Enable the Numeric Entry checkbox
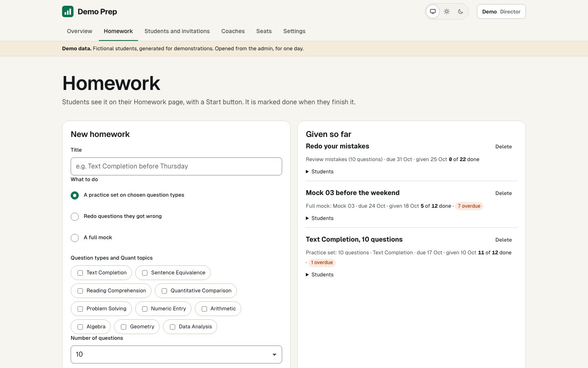Screen dimensions: 588x368 (x=145, y=309)
